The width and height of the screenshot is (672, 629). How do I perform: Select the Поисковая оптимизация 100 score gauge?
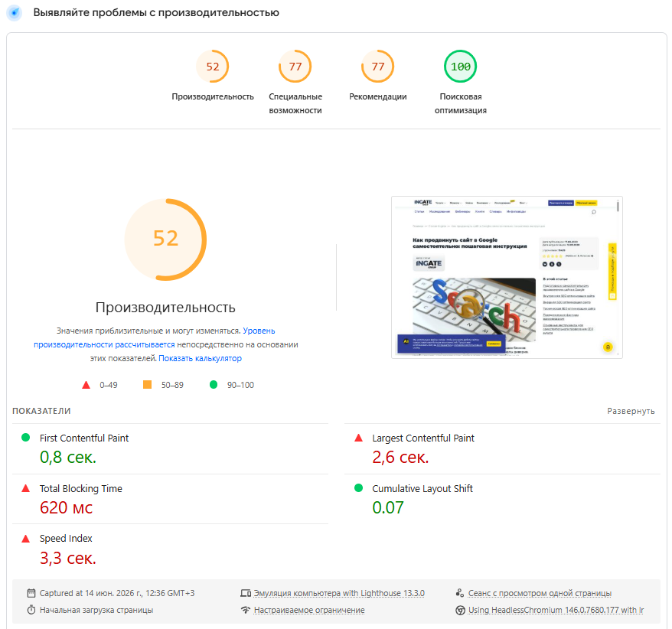(x=460, y=67)
